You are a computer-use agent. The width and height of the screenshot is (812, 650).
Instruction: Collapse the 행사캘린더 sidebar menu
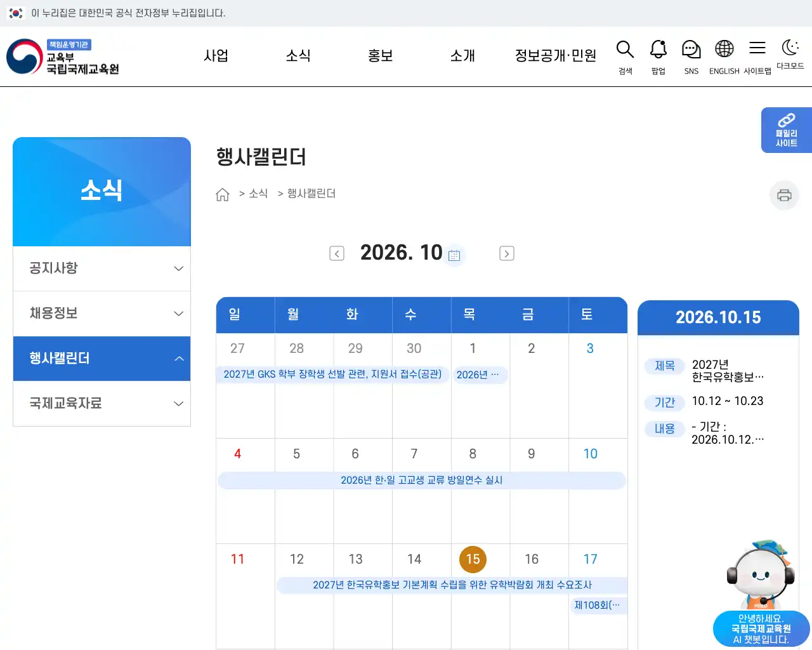pos(102,359)
